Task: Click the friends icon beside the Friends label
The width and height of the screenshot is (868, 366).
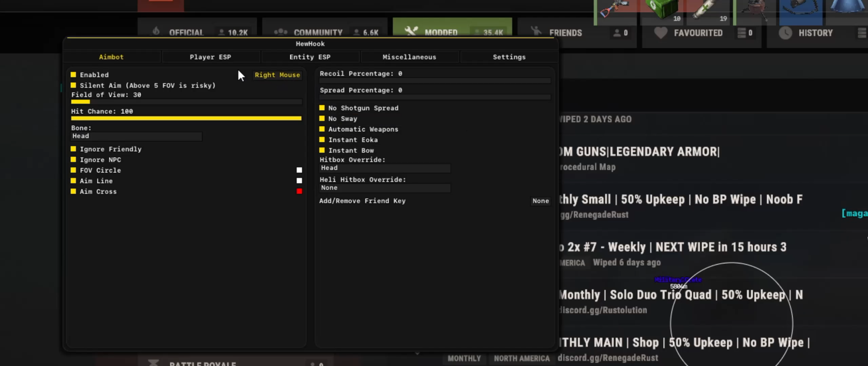Action: pyautogui.click(x=536, y=31)
